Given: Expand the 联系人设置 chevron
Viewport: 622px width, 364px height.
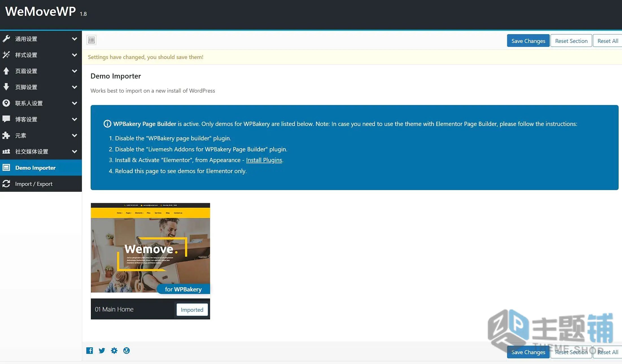Looking at the screenshot, I should (75, 103).
